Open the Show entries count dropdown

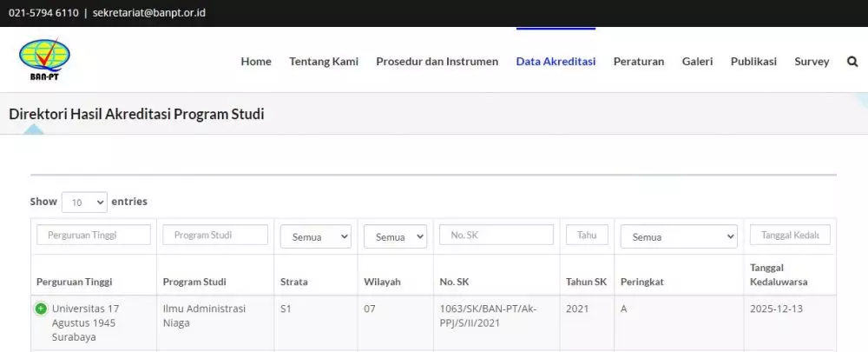coord(84,202)
